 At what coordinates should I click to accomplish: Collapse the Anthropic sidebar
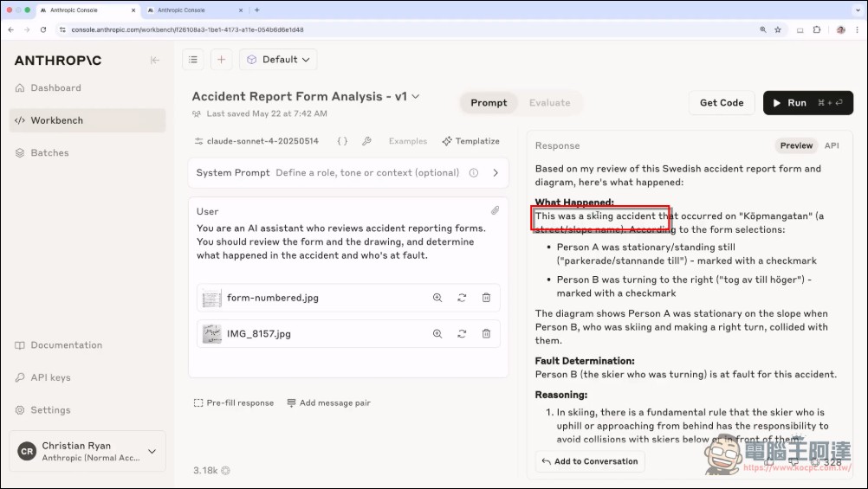coord(155,61)
